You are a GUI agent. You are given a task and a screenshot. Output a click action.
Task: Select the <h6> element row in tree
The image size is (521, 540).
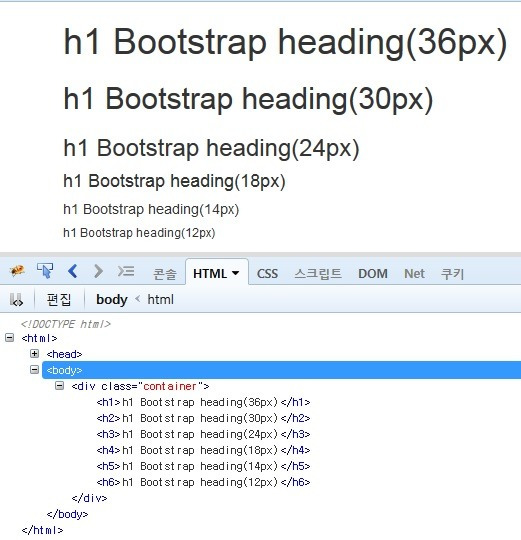[x=203, y=482]
